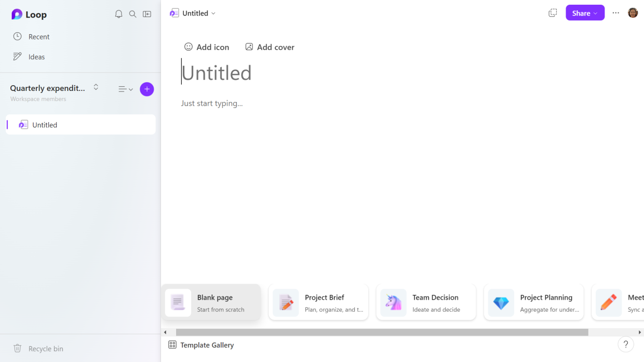This screenshot has height=362, width=644.
Task: Click the search icon in the sidebar
Action: tap(132, 14)
